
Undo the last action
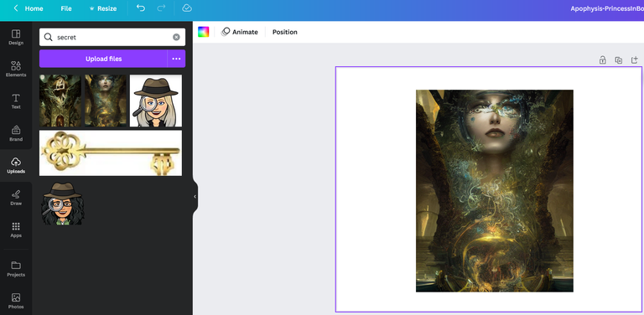click(141, 8)
